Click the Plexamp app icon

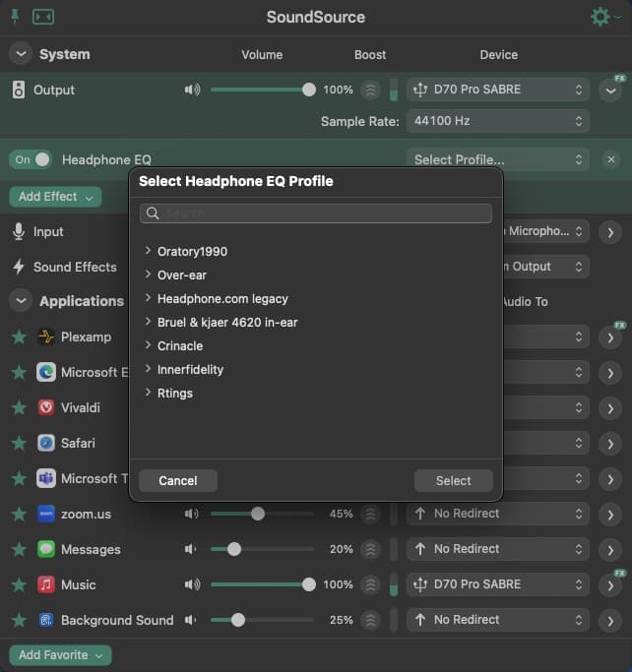pyautogui.click(x=46, y=336)
